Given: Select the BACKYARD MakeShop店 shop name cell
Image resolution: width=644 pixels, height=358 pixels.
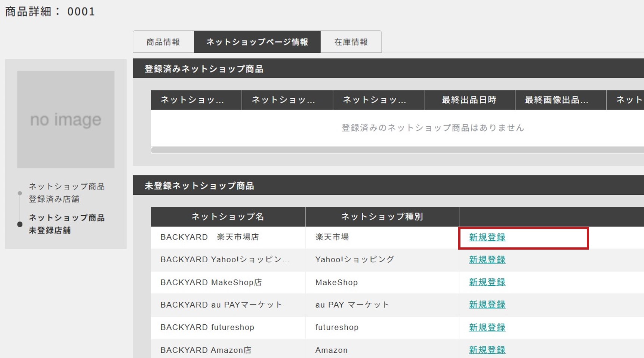Looking at the screenshot, I should tap(228, 282).
